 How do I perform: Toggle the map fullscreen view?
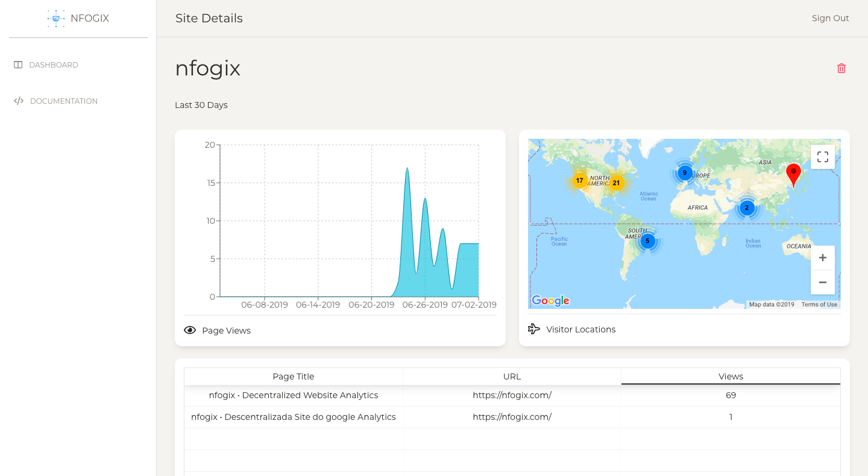(823, 157)
